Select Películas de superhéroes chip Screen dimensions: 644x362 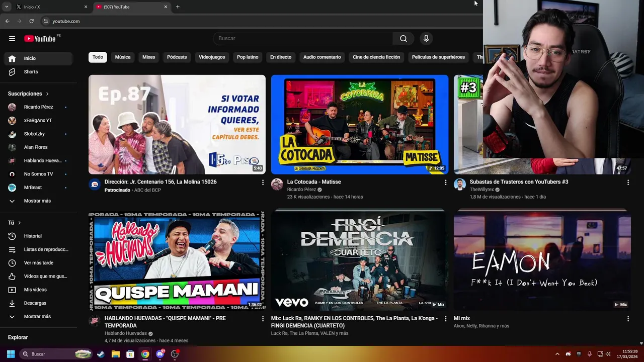pyautogui.click(x=438, y=57)
